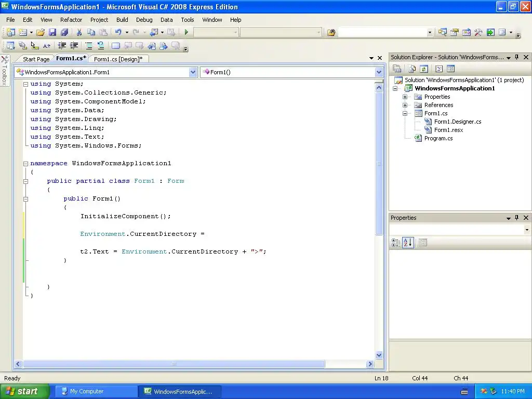
Task: Click the Find in Files binoculars-folder icon
Action: pyautogui.click(x=331, y=32)
